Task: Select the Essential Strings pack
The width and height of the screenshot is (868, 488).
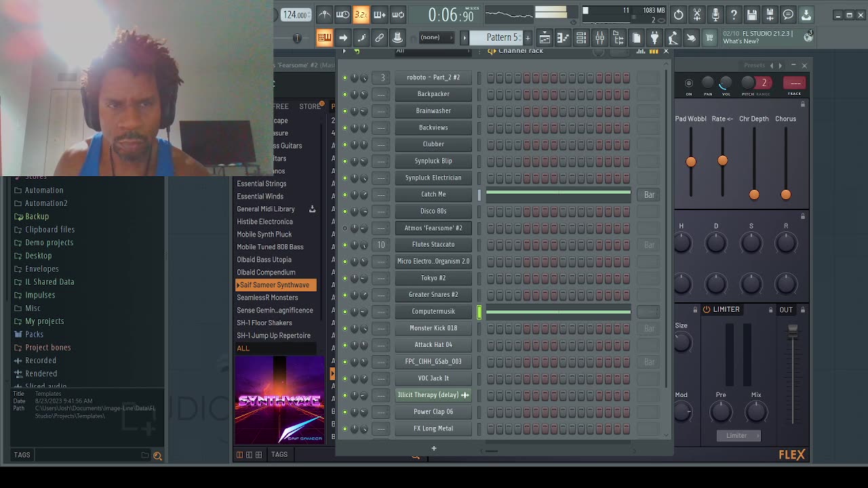Action: click(262, 184)
